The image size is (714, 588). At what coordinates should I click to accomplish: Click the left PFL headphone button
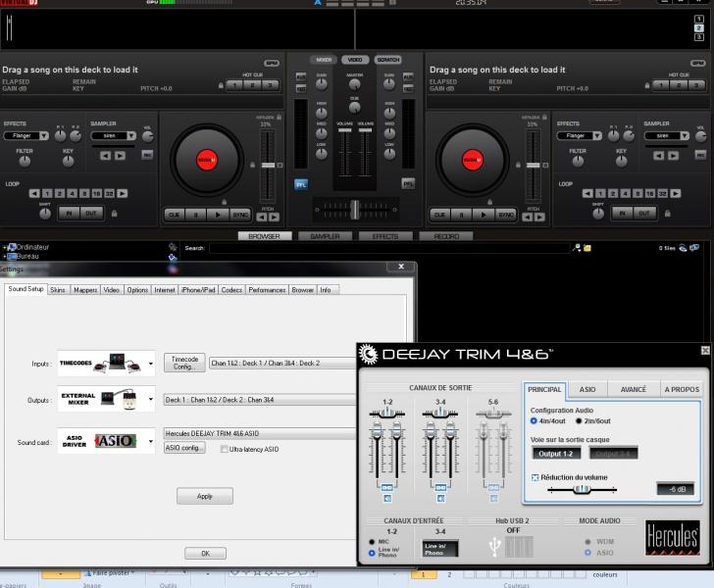click(301, 183)
